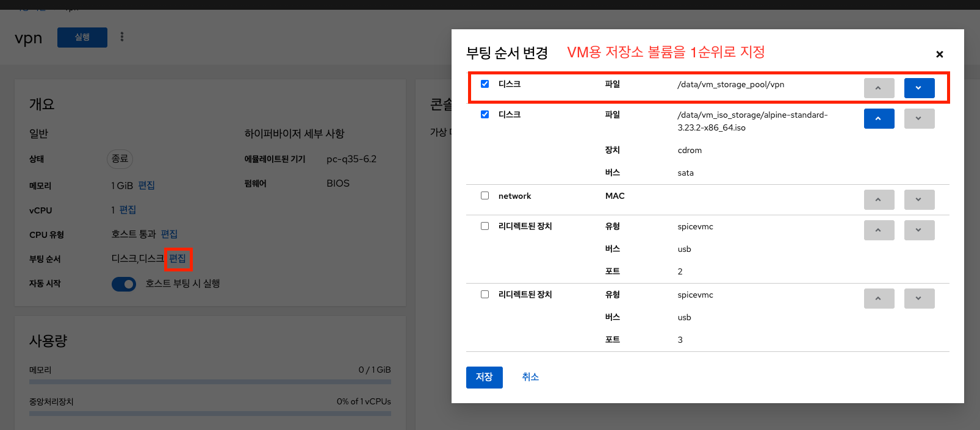Open the vpn kebab actions menu

122,37
